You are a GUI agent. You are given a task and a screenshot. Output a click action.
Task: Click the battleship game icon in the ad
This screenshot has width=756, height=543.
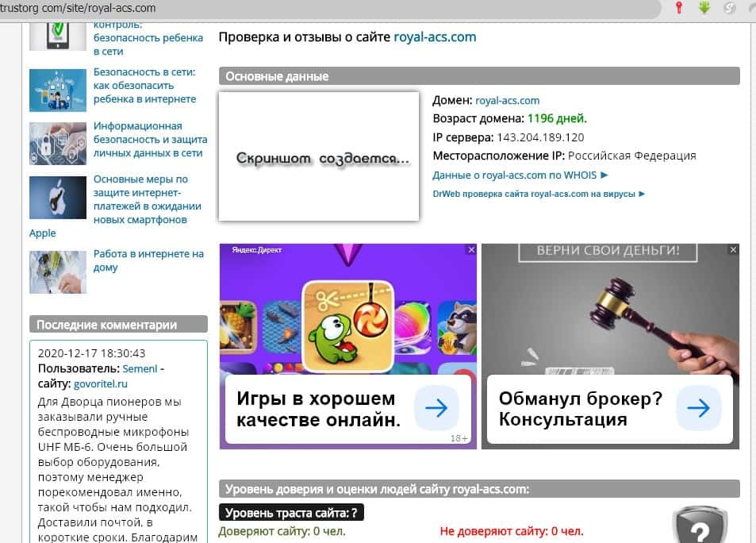tap(281, 327)
